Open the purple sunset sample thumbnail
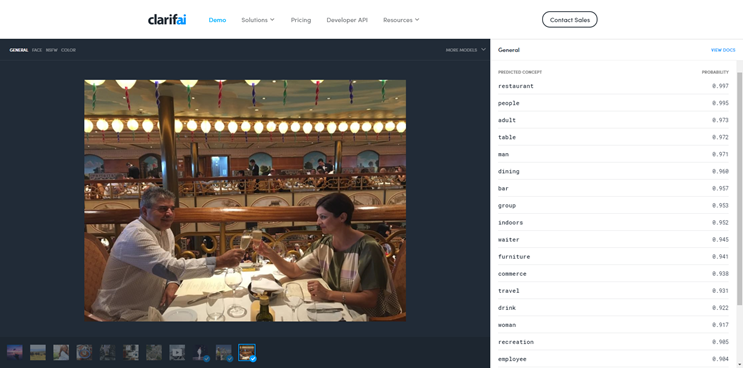The image size is (744, 369). [x=15, y=352]
